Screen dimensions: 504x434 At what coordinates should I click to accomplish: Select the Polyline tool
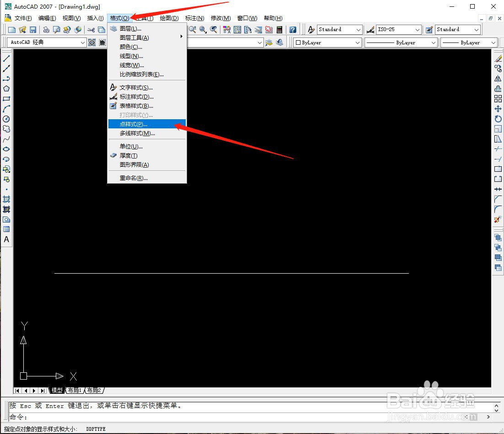6,79
